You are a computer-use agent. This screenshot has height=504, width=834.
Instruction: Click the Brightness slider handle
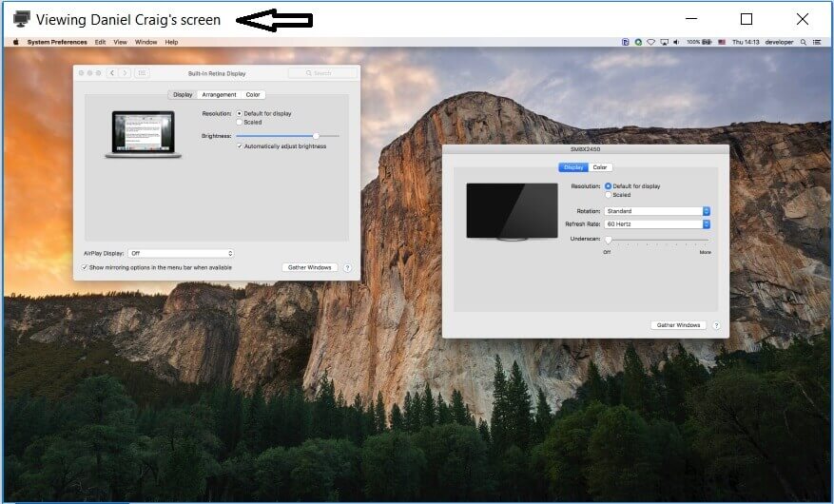[x=316, y=136]
